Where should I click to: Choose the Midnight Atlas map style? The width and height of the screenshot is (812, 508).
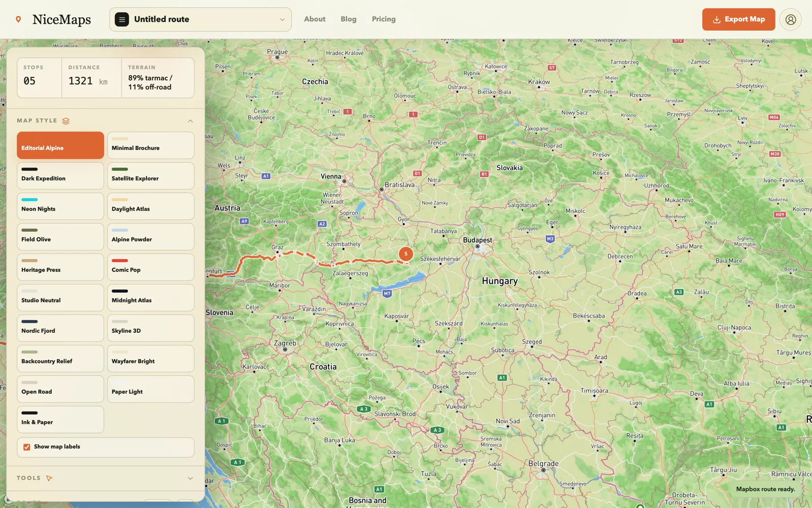click(151, 298)
